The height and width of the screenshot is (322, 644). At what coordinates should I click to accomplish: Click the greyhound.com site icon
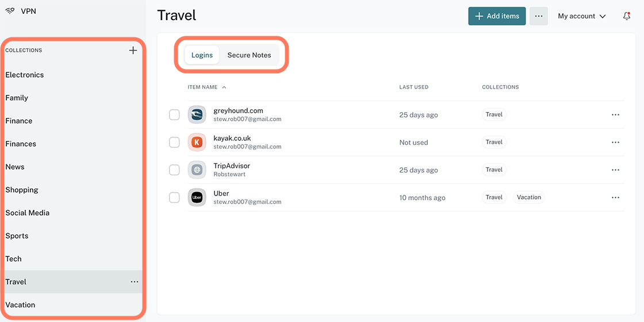click(197, 115)
